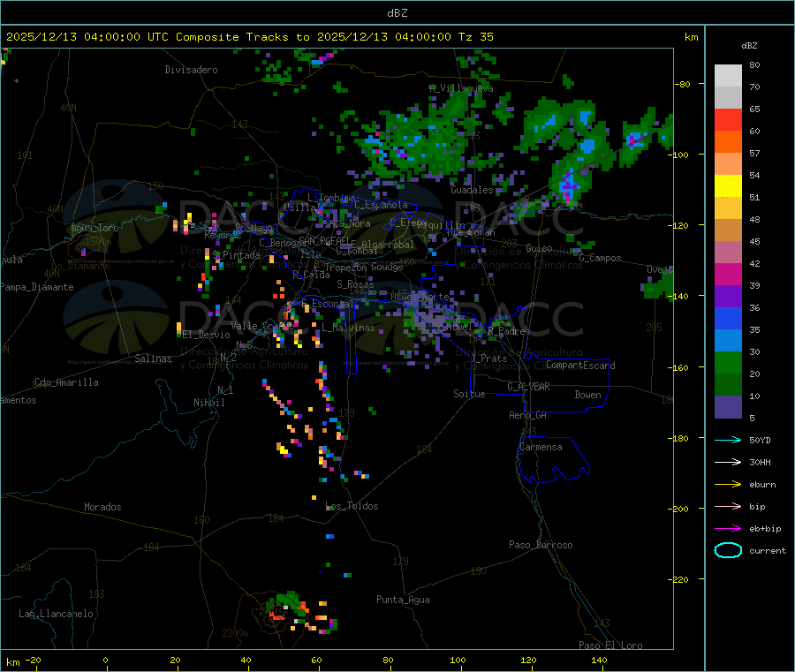Click the 140 km x-axis tick label
795x672 pixels.
[x=599, y=660]
